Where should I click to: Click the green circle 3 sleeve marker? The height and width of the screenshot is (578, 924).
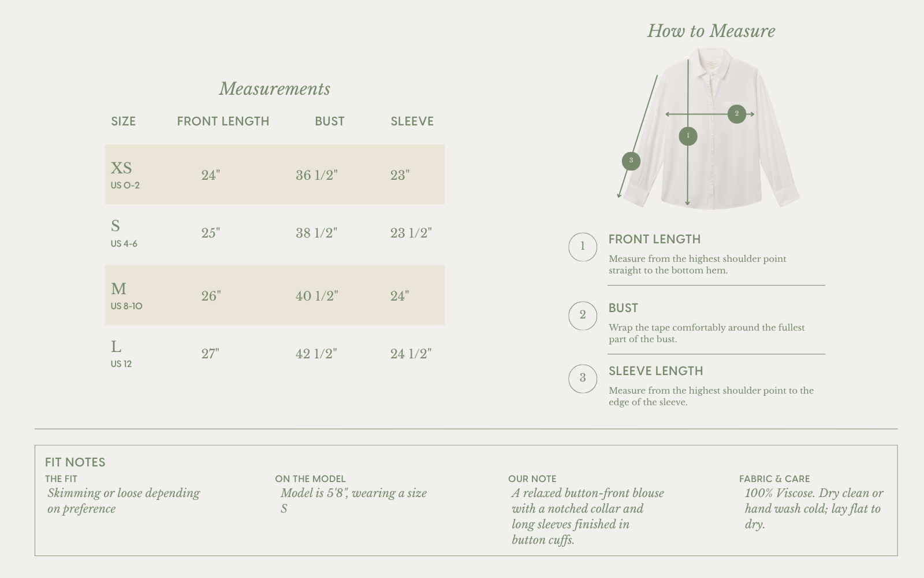tap(631, 161)
